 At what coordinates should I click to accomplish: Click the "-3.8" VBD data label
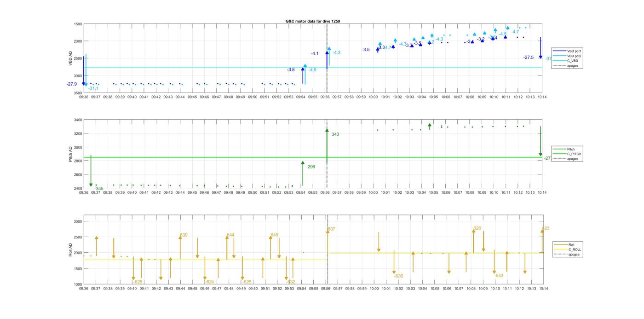point(291,70)
